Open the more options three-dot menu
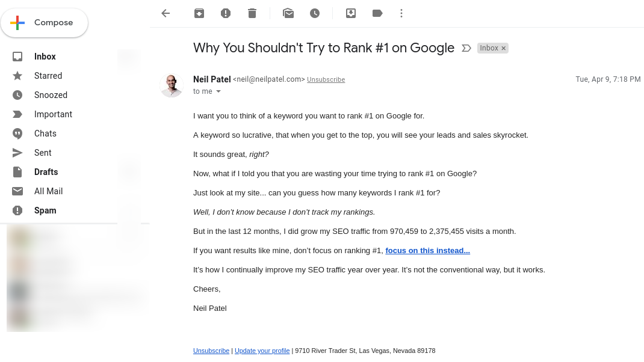 (x=401, y=13)
